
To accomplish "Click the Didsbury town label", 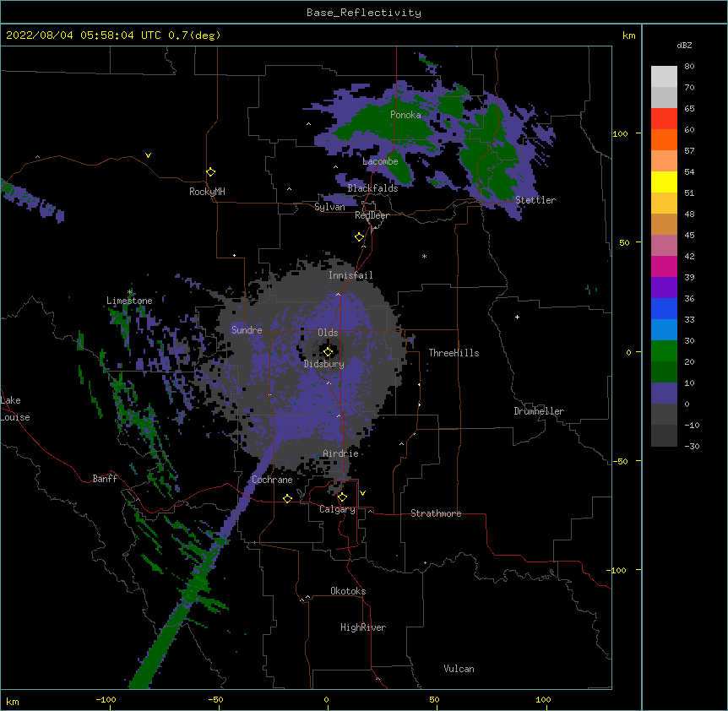I will click(x=324, y=364).
